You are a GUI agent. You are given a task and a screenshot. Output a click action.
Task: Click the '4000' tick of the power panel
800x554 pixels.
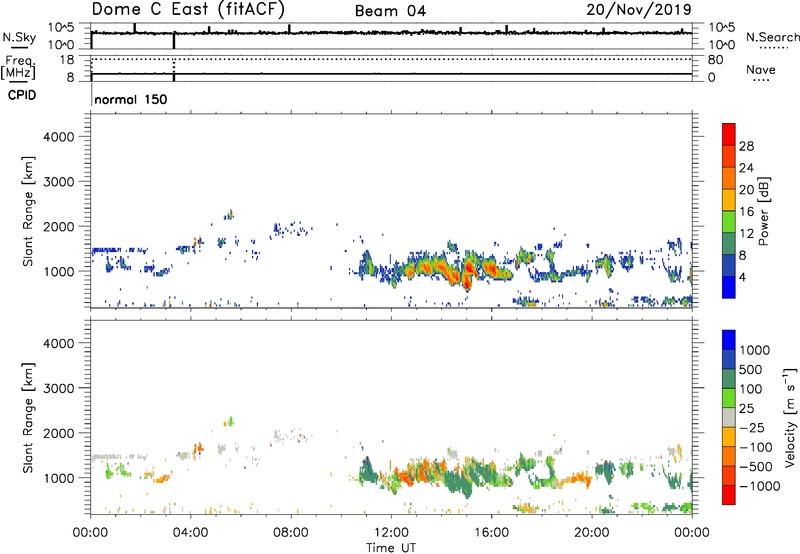click(x=58, y=137)
